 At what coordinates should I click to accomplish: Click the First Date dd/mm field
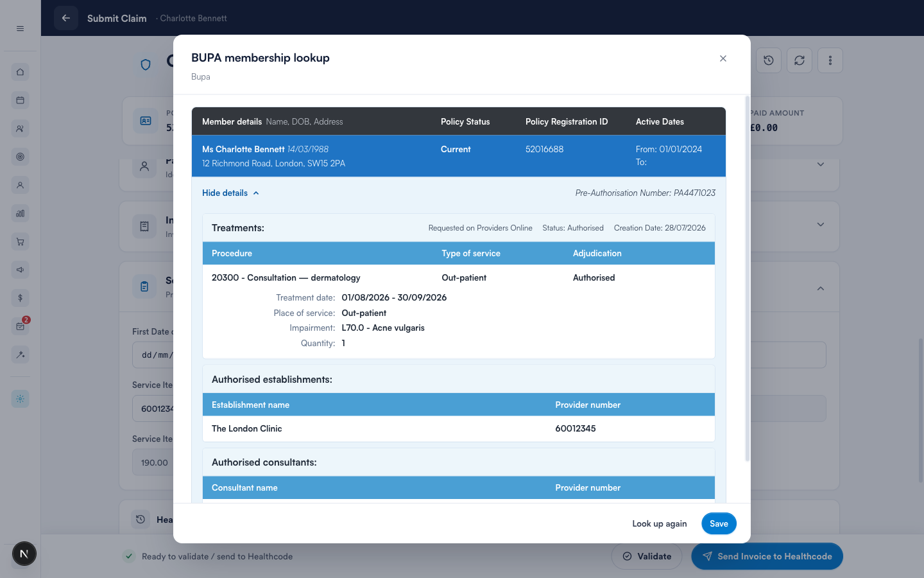153,355
